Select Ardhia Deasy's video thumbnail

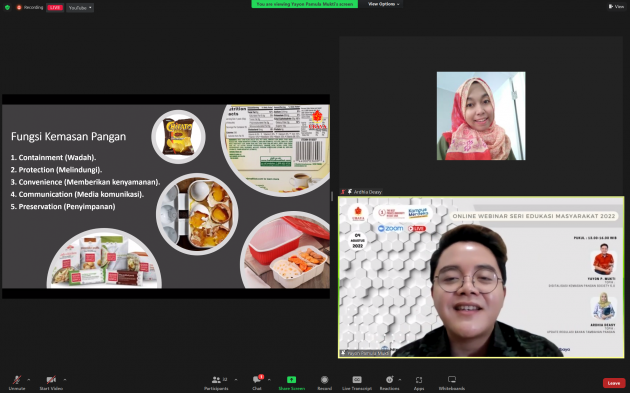coord(481,116)
